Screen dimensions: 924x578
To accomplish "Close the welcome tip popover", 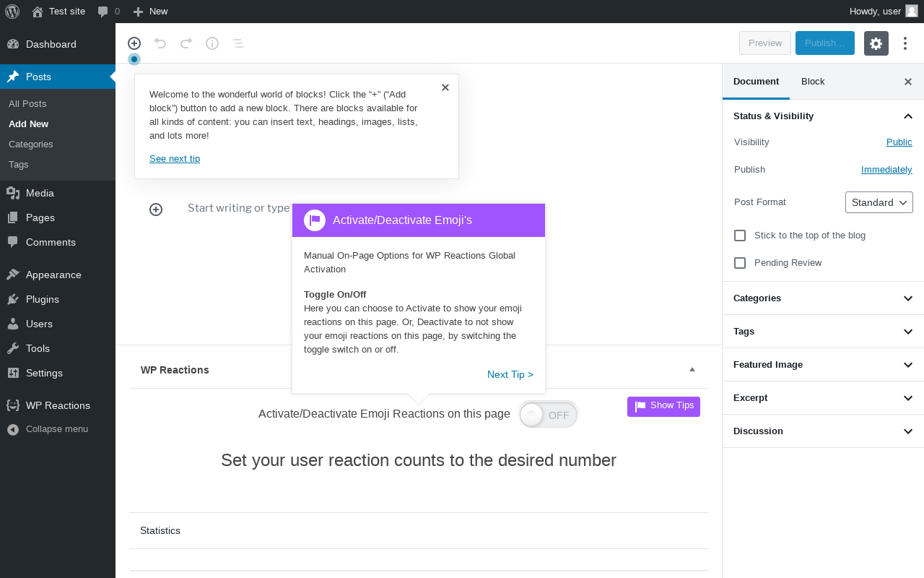I will click(x=445, y=87).
